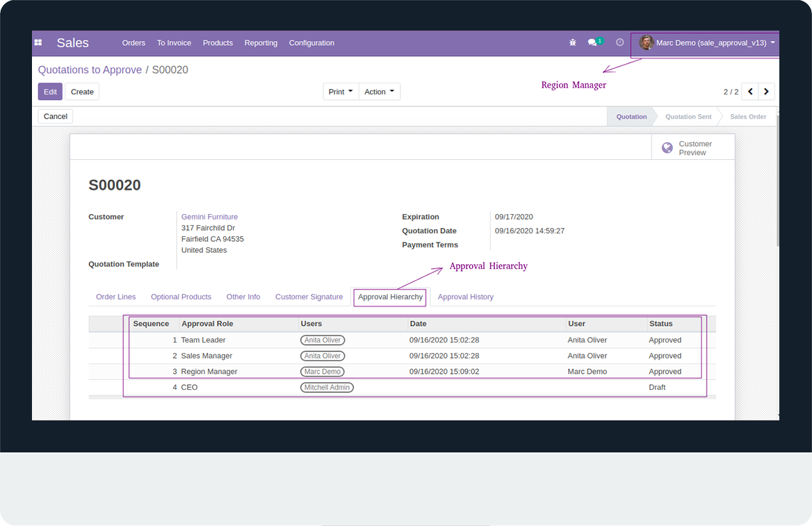Screen dimensions: 812x526
Task: Click the expiration date 09/17/2020
Action: click(514, 217)
